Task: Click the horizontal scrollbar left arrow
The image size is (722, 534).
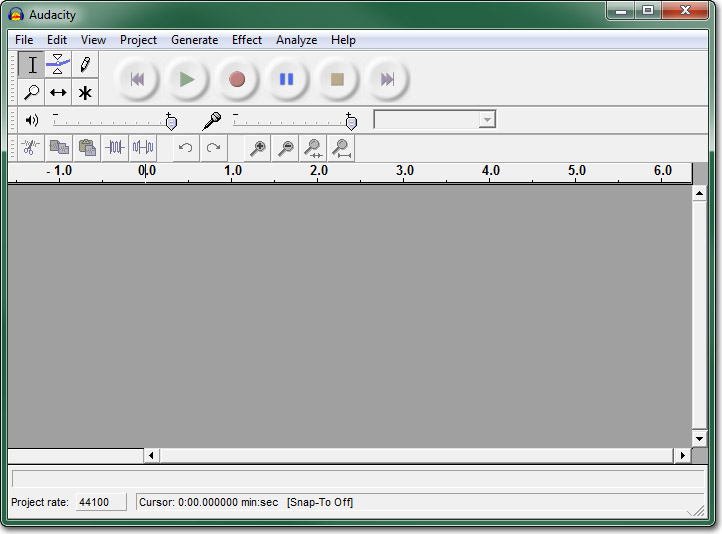Action: click(151, 456)
